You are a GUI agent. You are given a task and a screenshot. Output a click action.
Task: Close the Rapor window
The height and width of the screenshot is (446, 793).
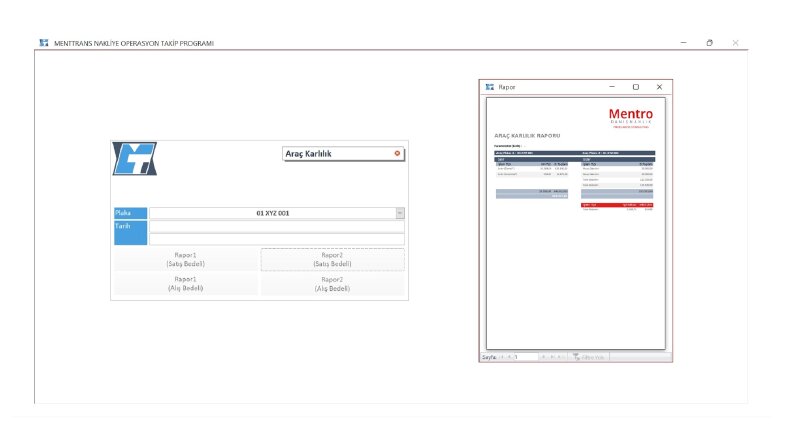[x=659, y=87]
